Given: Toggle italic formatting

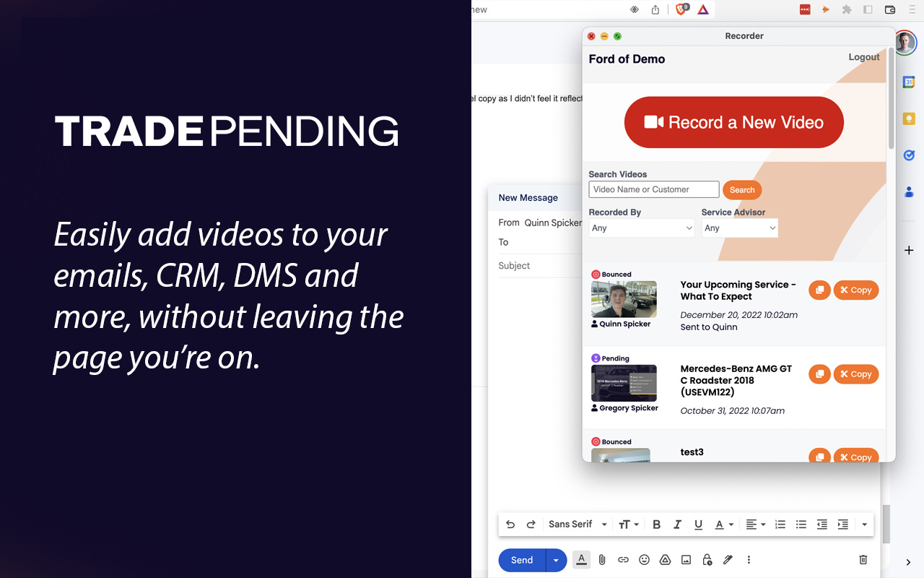Looking at the screenshot, I should pos(677,524).
